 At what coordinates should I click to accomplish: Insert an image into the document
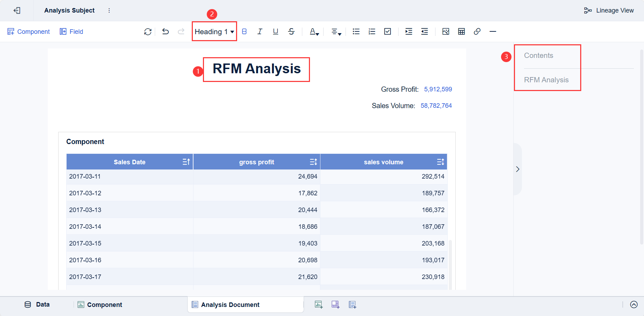click(x=446, y=32)
